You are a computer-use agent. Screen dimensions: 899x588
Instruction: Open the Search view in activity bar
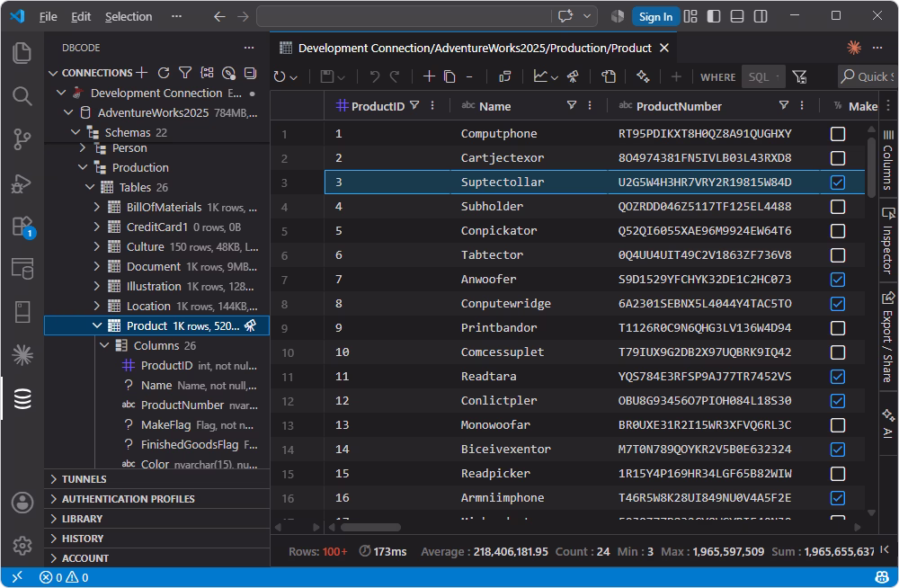click(22, 96)
